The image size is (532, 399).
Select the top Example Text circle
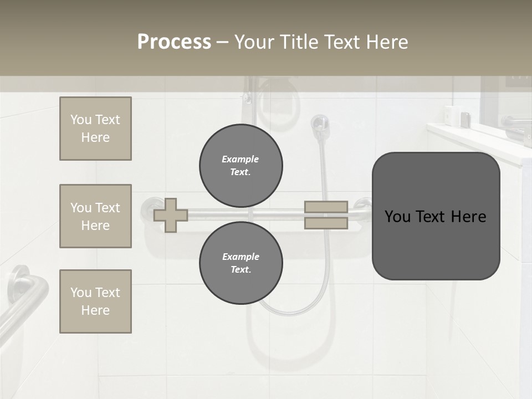tap(241, 165)
